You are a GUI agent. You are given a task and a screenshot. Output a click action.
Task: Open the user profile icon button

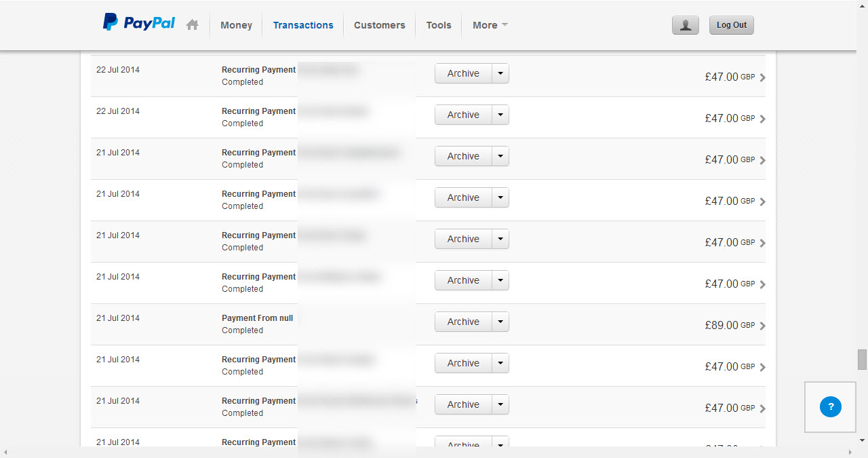coord(685,25)
